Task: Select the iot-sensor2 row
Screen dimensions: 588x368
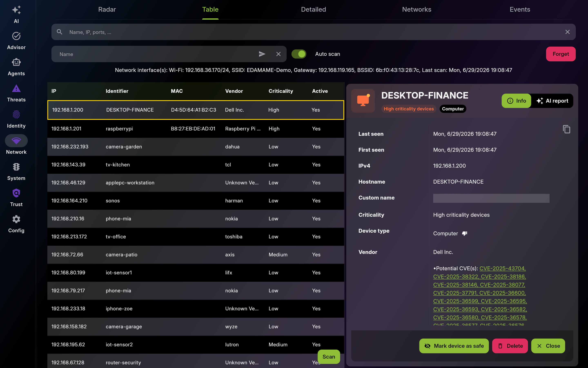Action: (x=196, y=345)
